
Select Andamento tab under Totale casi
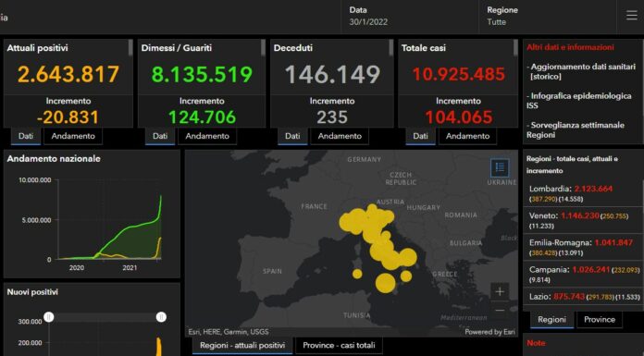click(x=468, y=136)
